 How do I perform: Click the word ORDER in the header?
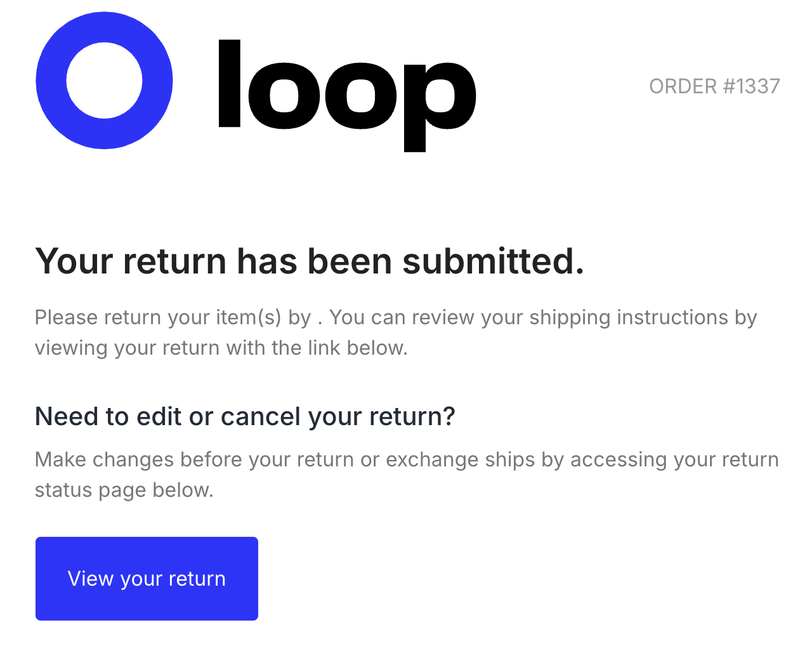pyautogui.click(x=683, y=86)
